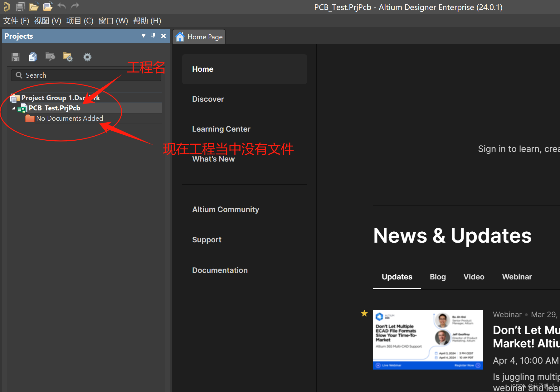The height and width of the screenshot is (392, 560).
Task: Open the 窗口 (W) menu
Action: [x=113, y=21]
